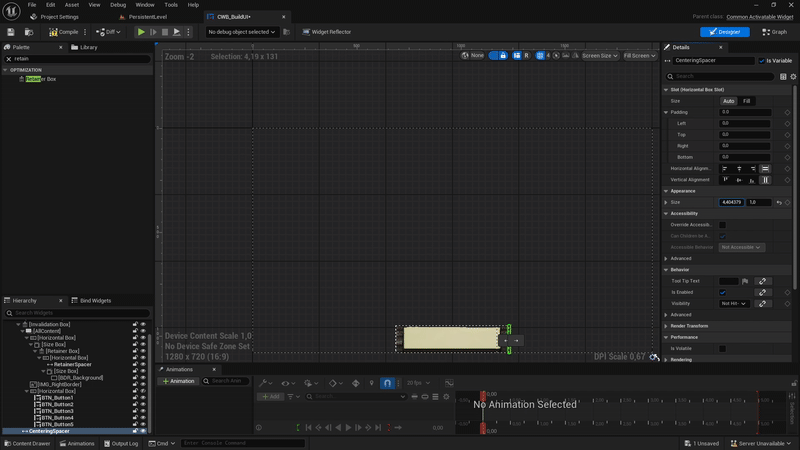Open the Asset menu
This screenshot has height=450, width=800.
(69, 5)
